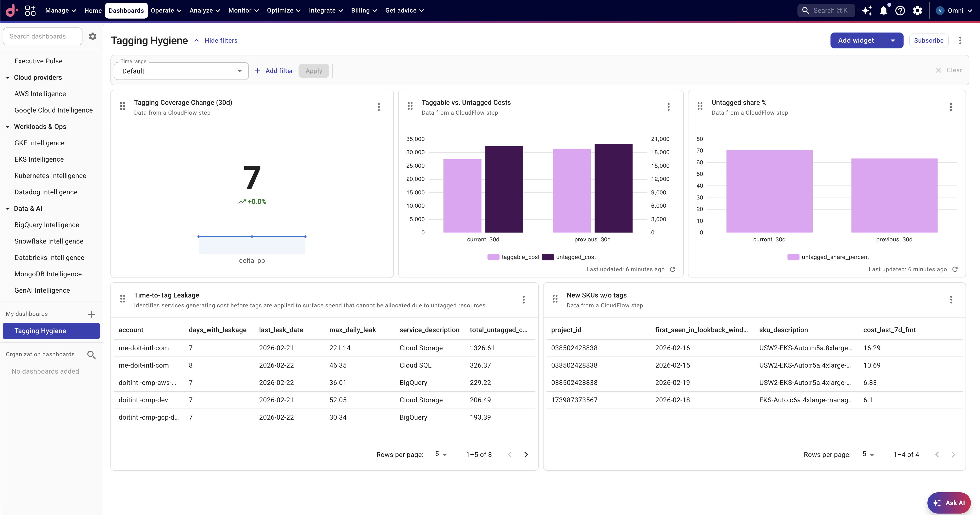
Task: Click the plus icon next to My dashboards
Action: pyautogui.click(x=92, y=314)
